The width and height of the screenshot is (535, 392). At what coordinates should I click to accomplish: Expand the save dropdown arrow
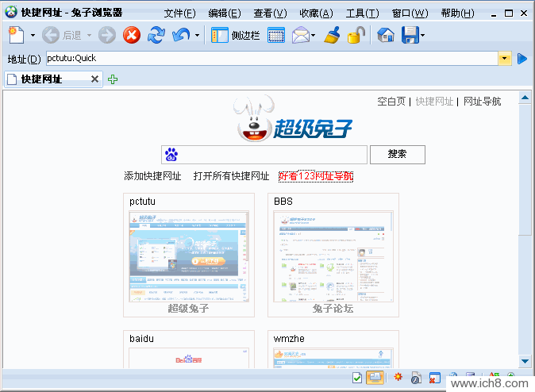coord(423,35)
